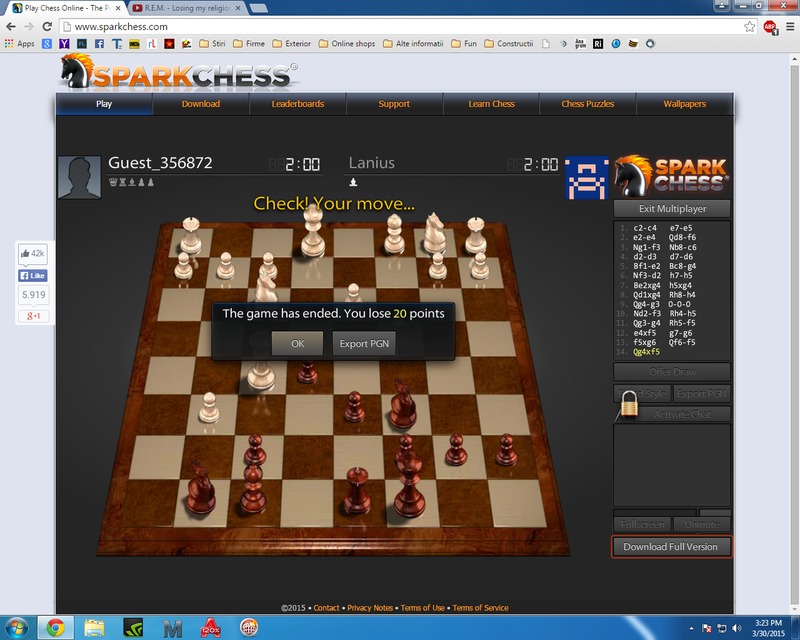This screenshot has height=640, width=800.
Task: Open the Alte informatii bookmarks folder
Action: [x=413, y=44]
